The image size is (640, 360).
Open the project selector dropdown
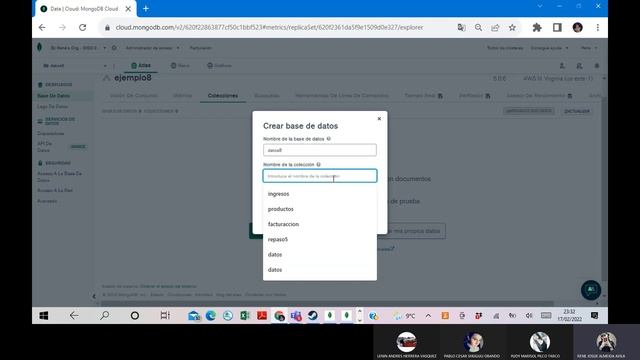[75, 66]
